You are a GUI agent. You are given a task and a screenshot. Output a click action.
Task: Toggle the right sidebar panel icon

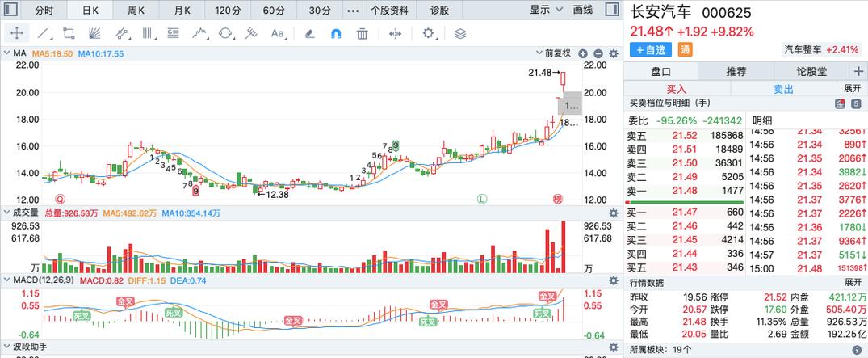611,10
